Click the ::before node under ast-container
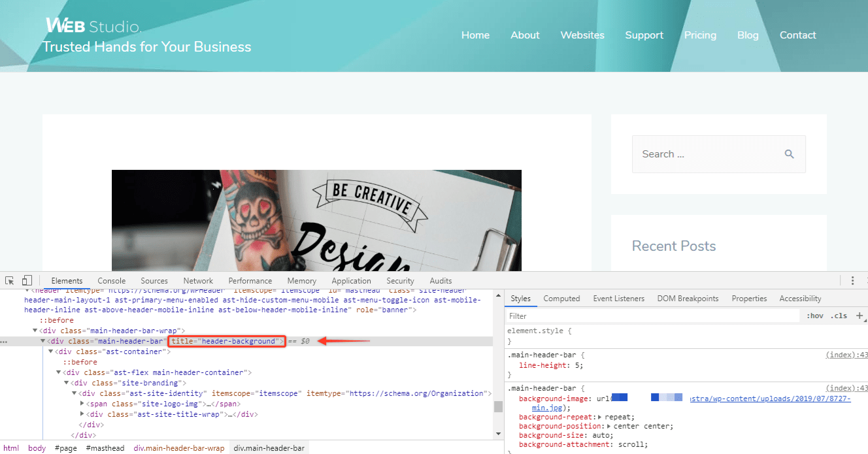 pos(80,363)
